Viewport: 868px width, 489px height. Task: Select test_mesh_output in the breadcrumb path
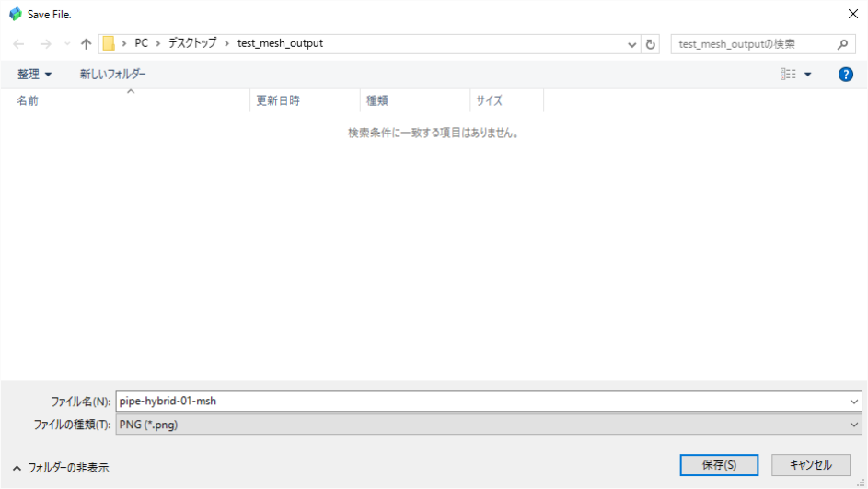click(x=280, y=43)
